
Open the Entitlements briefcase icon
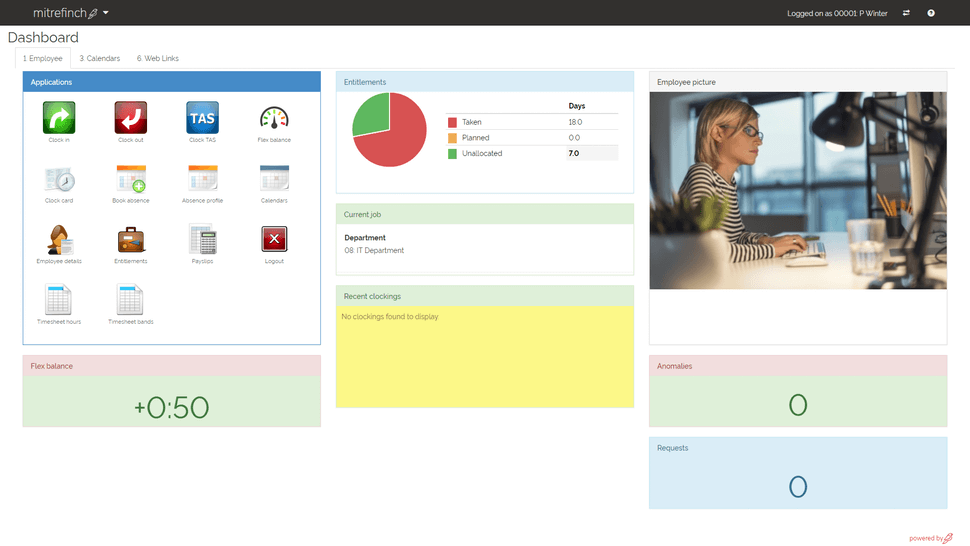pyautogui.click(x=131, y=240)
